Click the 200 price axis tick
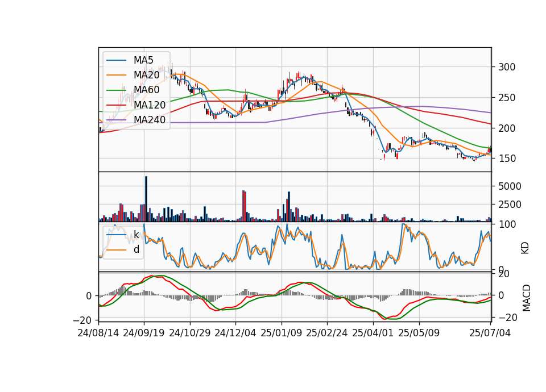The width and height of the screenshot is (546, 392). click(507, 128)
